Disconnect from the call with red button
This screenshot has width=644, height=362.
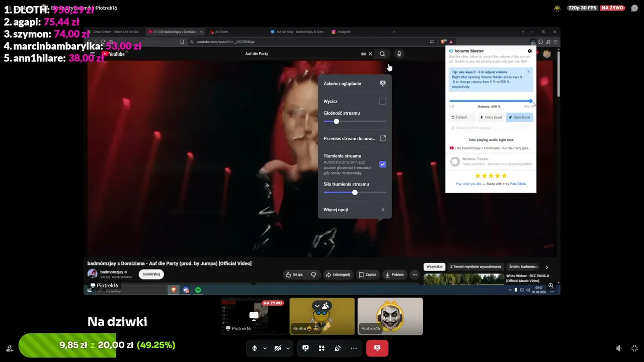coord(377,348)
